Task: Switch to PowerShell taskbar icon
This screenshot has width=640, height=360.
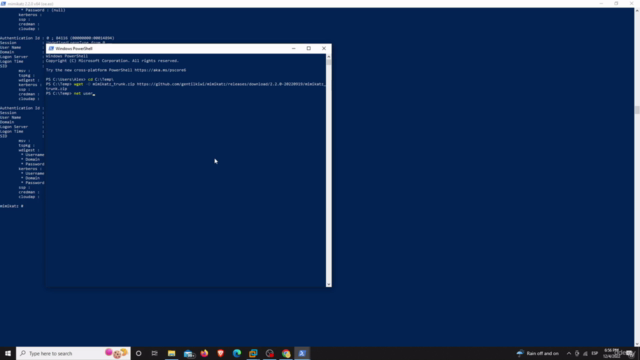Action: (x=302, y=353)
